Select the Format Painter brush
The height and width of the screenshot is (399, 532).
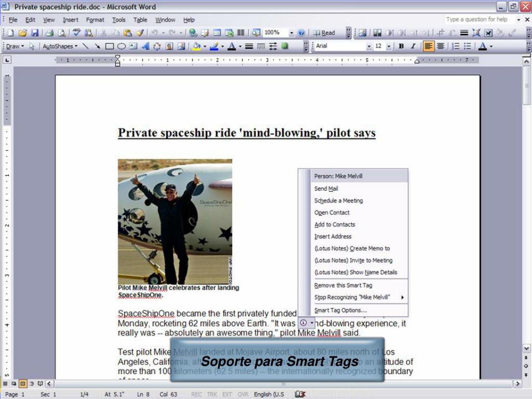click(x=140, y=33)
